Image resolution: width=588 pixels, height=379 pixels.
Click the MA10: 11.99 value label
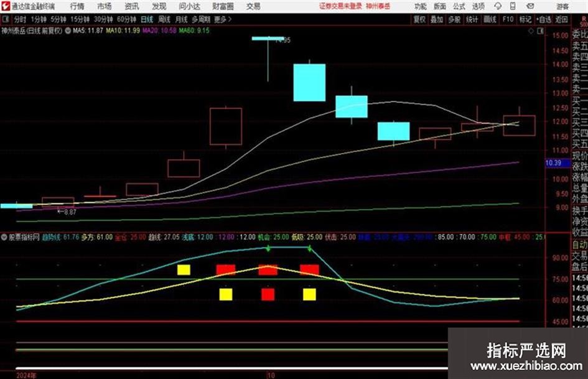[x=123, y=30]
